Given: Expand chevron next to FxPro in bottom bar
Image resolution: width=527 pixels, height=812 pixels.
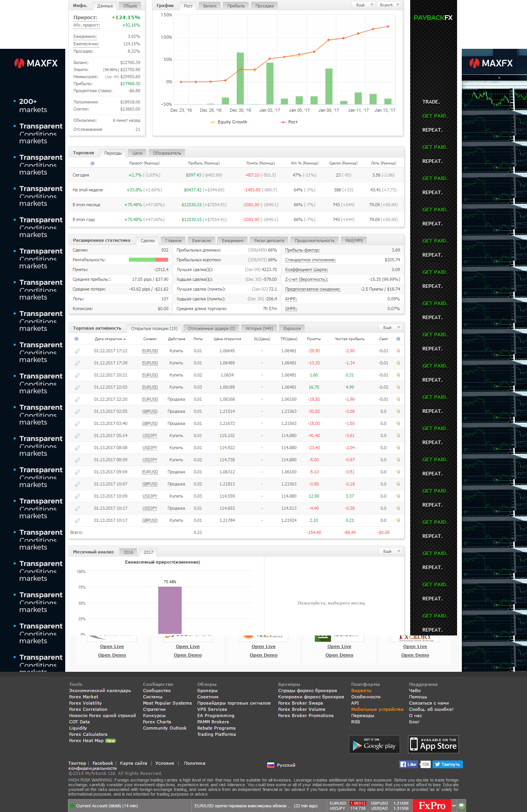Looking at the screenshot, I should (x=454, y=805).
